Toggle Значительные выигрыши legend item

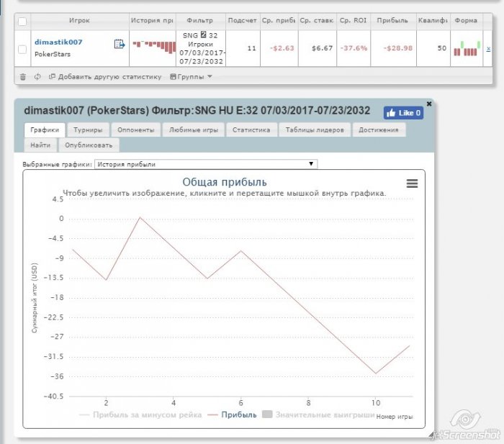point(318,414)
